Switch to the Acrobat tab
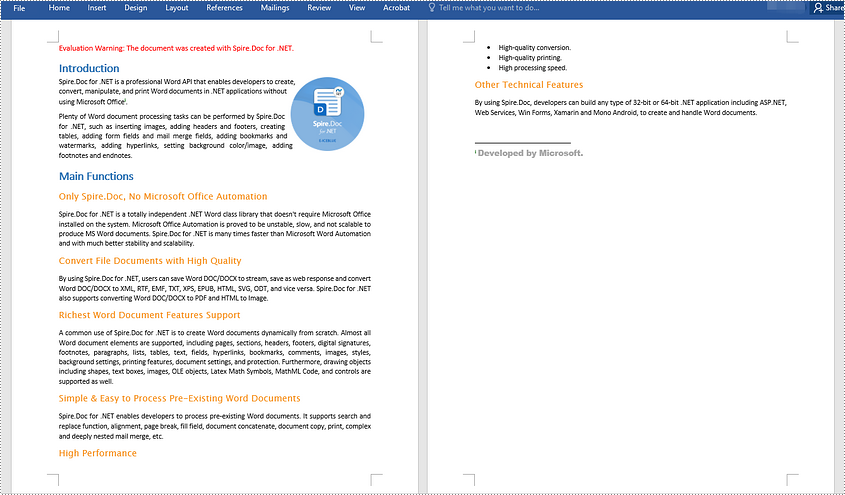The image size is (845, 495). click(397, 8)
